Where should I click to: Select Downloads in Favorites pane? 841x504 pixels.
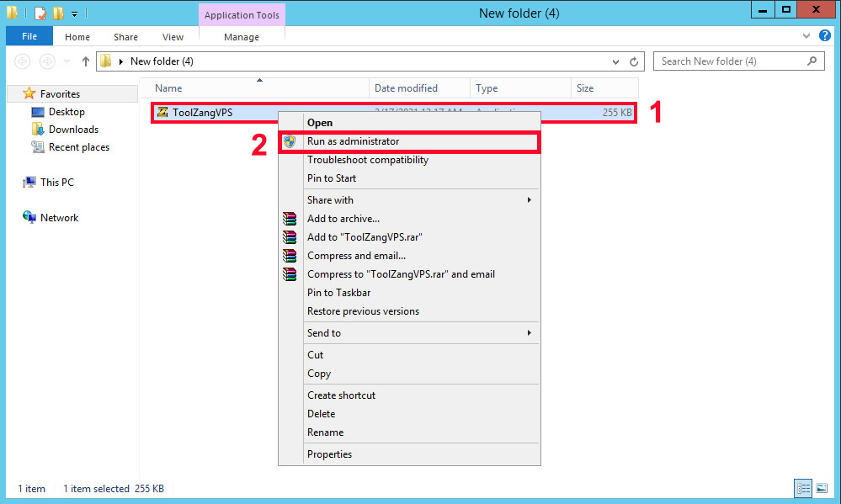(73, 130)
